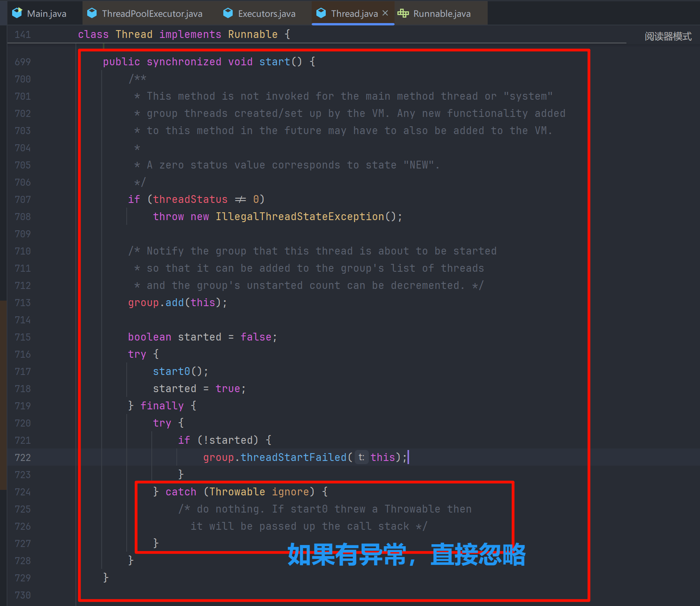Click line number 722 in the gutter
The image size is (700, 606).
tap(23, 457)
